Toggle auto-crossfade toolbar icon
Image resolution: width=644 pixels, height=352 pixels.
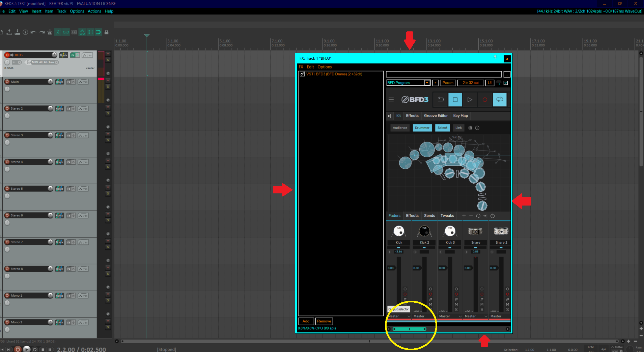click(58, 32)
